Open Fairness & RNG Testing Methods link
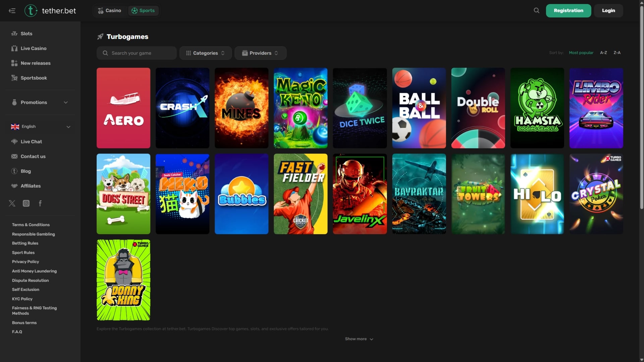The height and width of the screenshot is (362, 644). [x=35, y=310]
